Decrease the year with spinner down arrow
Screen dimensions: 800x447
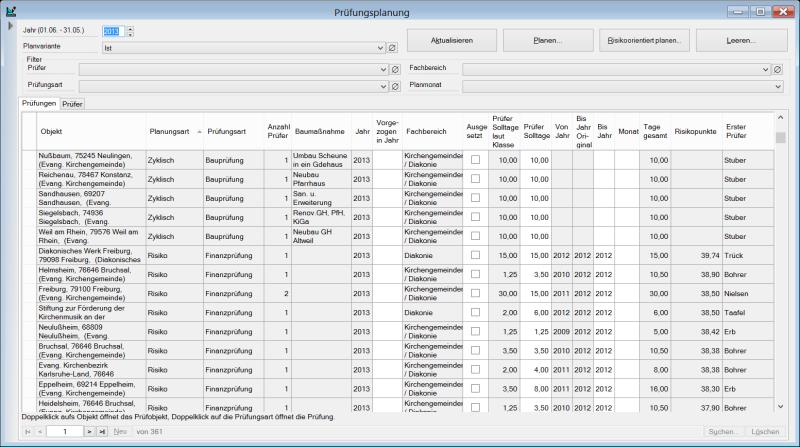point(131,34)
